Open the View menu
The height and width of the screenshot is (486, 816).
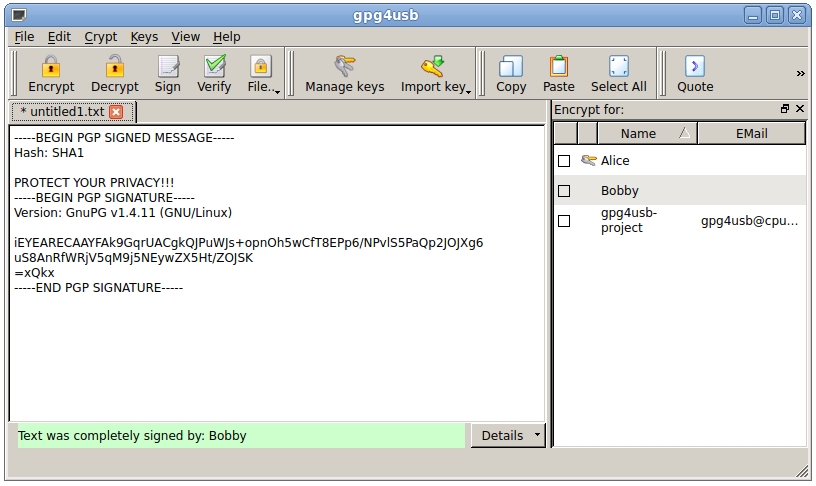[186, 37]
